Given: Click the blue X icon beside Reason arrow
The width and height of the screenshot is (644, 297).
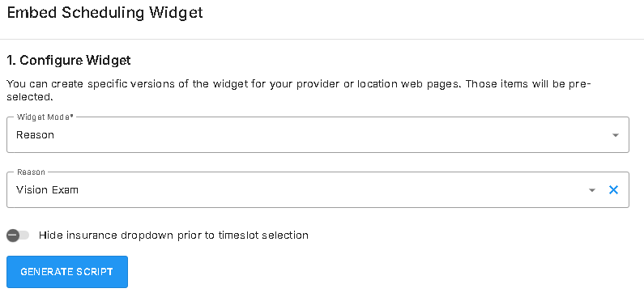Looking at the screenshot, I should point(613,190).
